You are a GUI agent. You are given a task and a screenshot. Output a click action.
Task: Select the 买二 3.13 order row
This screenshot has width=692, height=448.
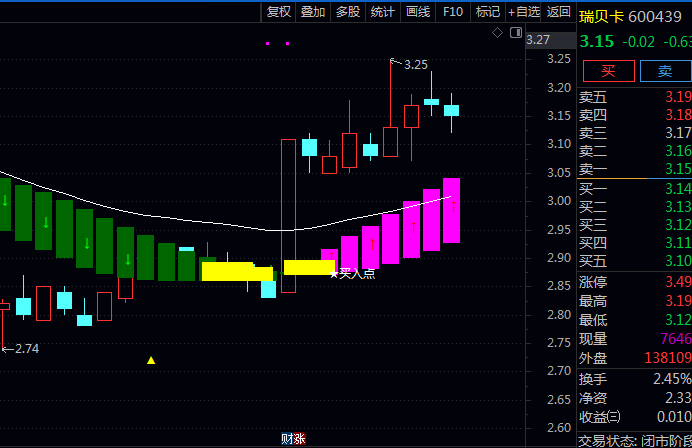635,207
